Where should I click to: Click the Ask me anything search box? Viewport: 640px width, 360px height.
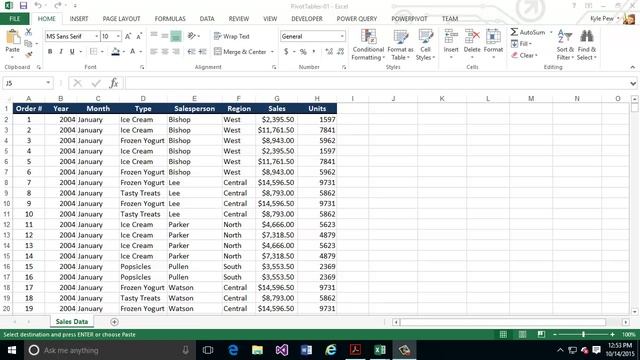pos(110,350)
